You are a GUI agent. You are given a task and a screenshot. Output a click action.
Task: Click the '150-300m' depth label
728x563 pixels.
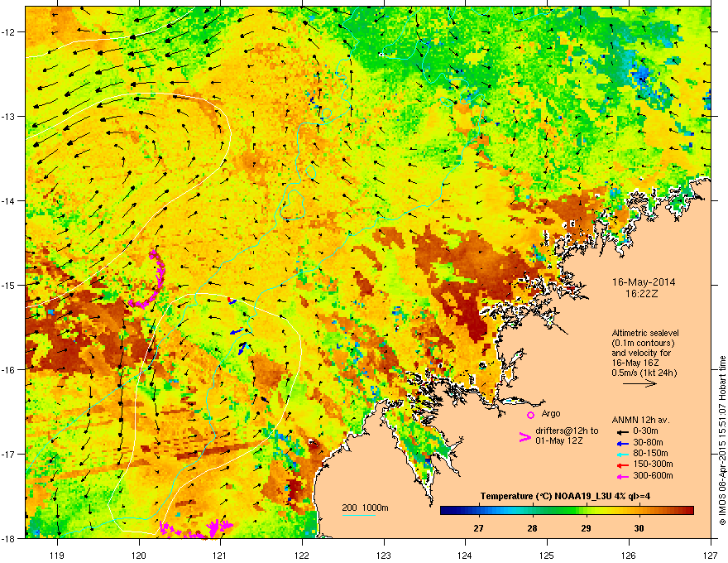[x=653, y=464]
